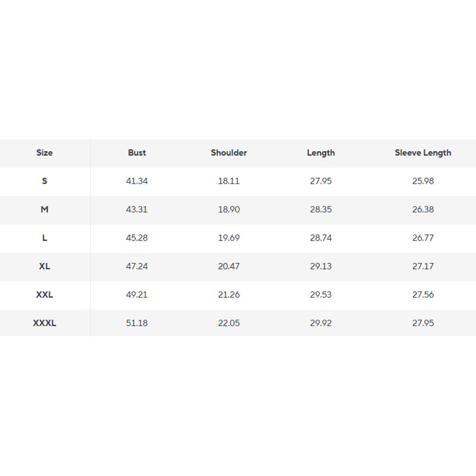Click shoulder value 22.05 for size XXXL
Image resolution: width=476 pixels, height=476 pixels.
[x=228, y=324]
